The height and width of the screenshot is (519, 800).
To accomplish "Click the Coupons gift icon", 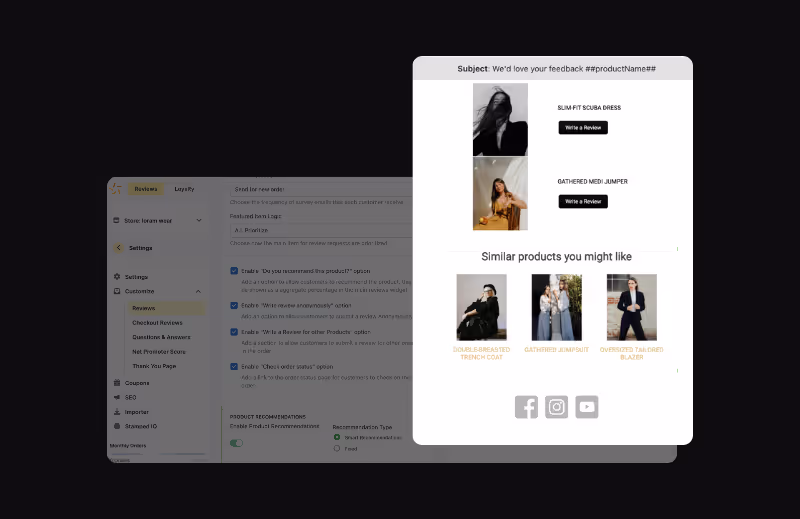I will pos(117,383).
